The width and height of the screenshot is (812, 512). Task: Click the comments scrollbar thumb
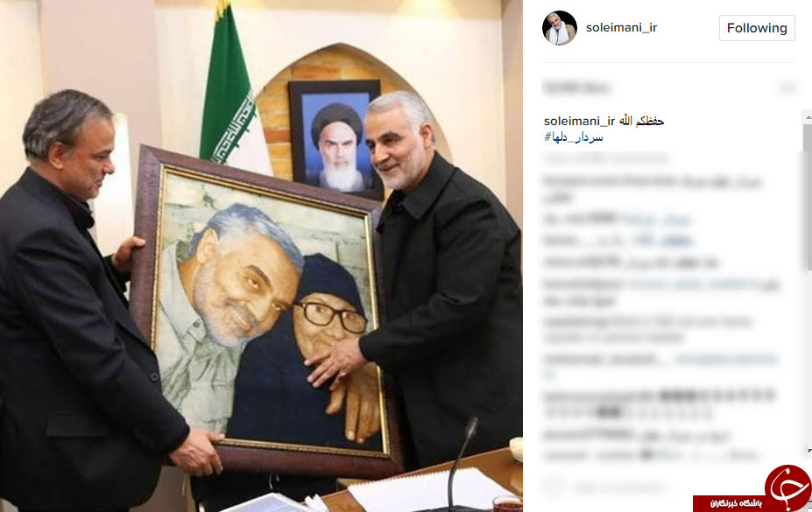click(808, 197)
